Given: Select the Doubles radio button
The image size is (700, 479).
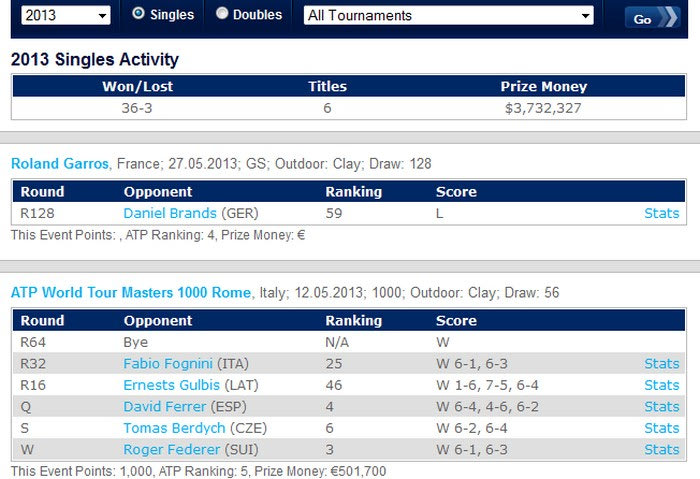Looking at the screenshot, I should [222, 13].
